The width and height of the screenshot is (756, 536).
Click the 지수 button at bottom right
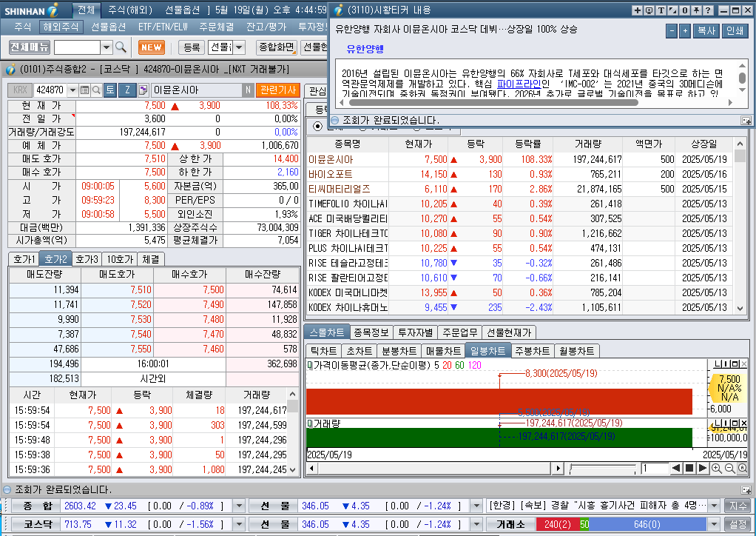click(x=738, y=506)
